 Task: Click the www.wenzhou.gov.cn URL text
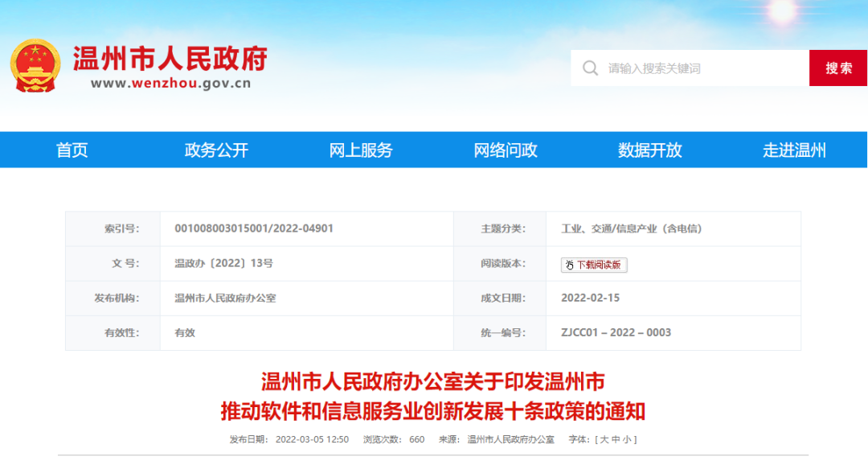point(171,84)
